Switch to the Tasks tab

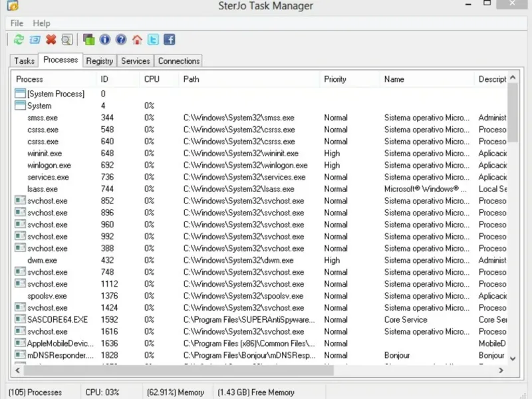pyautogui.click(x=24, y=61)
